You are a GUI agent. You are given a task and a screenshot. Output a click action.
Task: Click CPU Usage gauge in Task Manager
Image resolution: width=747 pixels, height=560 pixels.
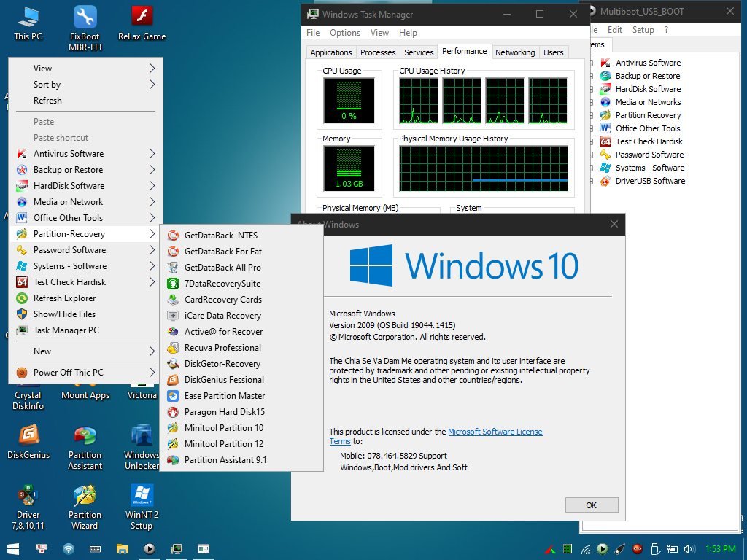pos(349,101)
